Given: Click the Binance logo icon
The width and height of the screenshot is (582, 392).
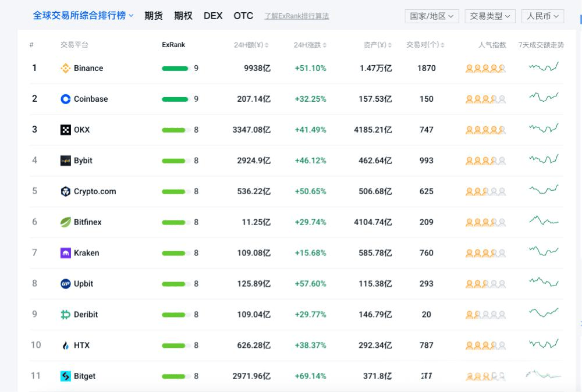Looking at the screenshot, I should click(x=66, y=68).
